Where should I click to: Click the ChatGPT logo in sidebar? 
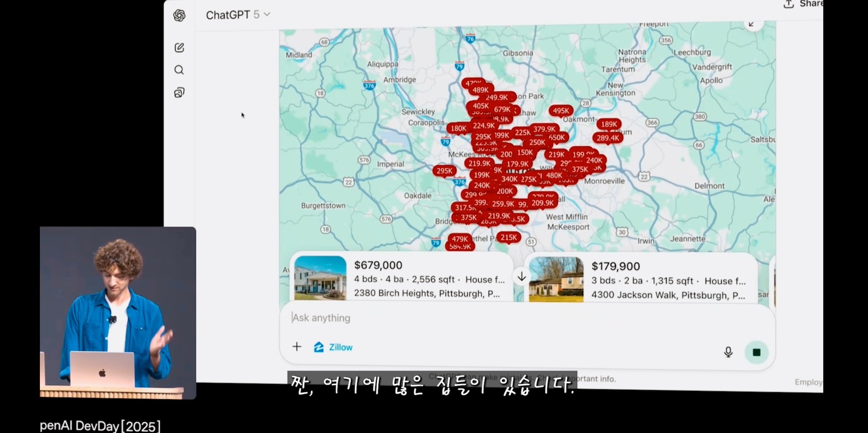coord(179,16)
